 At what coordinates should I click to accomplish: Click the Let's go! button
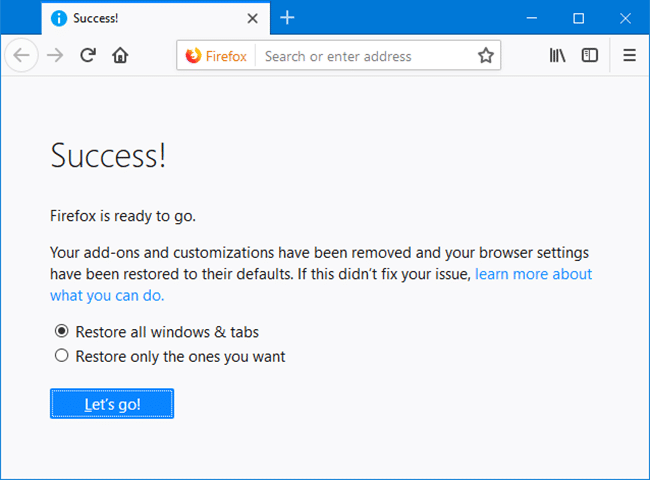pos(112,404)
